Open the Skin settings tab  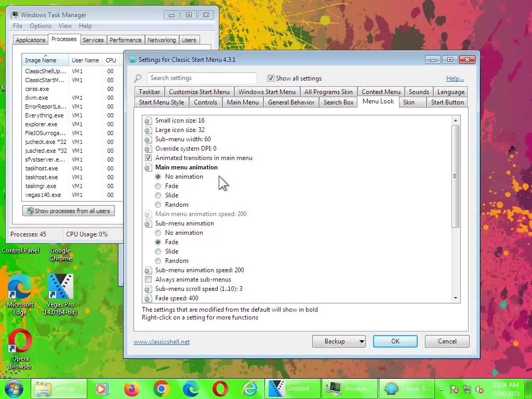(412, 102)
